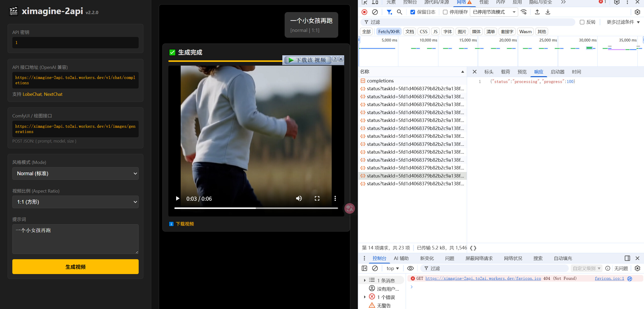Click the 生成视频 button

coord(75,267)
